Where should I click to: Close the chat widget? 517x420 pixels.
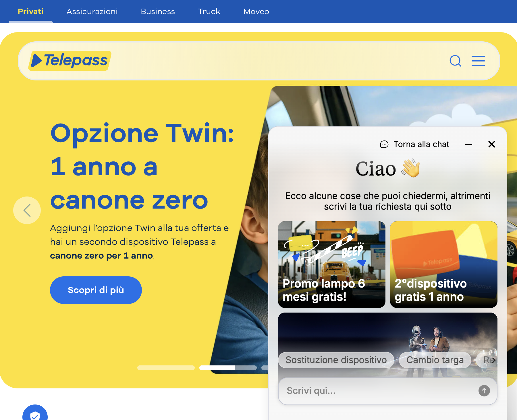pyautogui.click(x=492, y=144)
